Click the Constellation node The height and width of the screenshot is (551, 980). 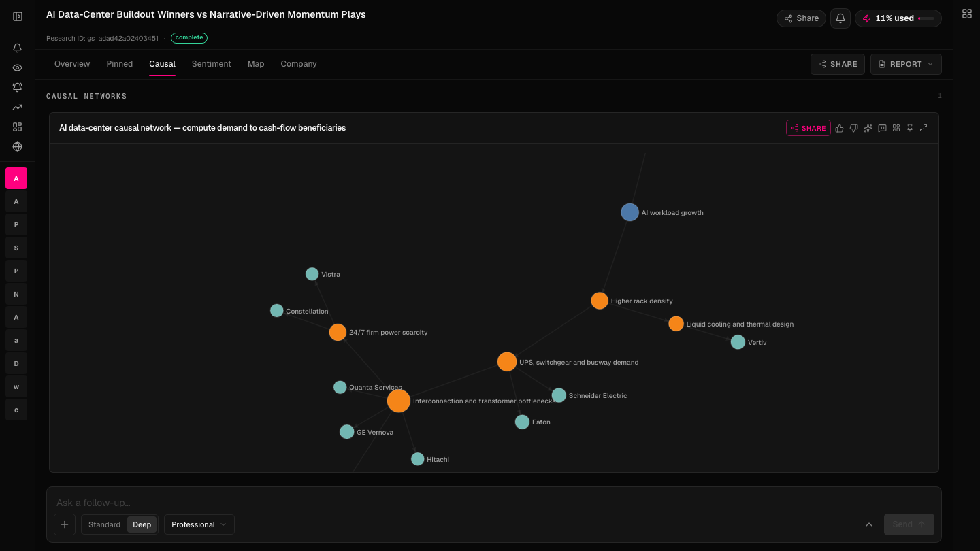click(277, 310)
